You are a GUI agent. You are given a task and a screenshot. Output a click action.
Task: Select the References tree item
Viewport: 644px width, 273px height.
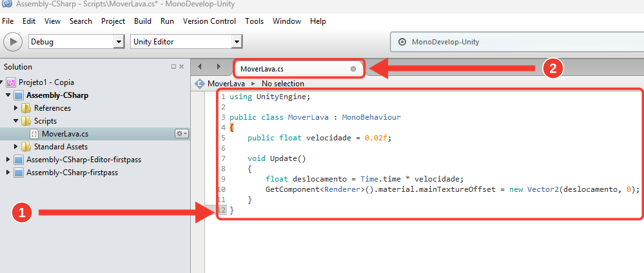[x=52, y=108]
